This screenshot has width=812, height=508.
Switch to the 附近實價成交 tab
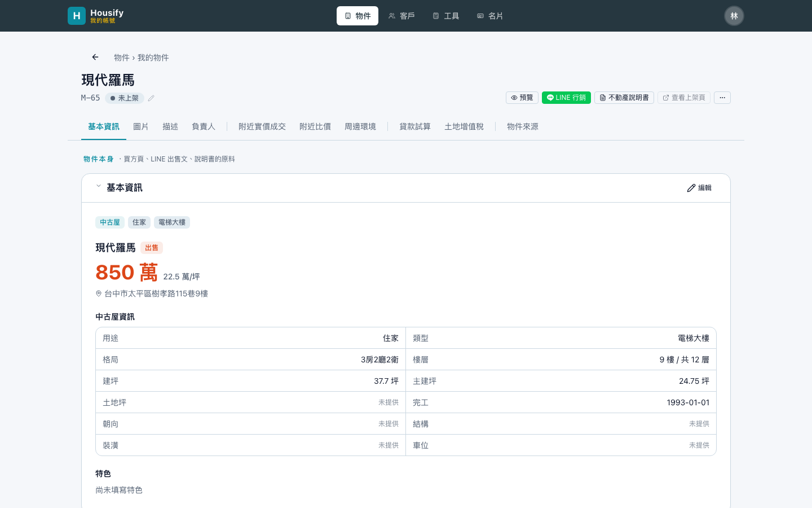coord(262,126)
